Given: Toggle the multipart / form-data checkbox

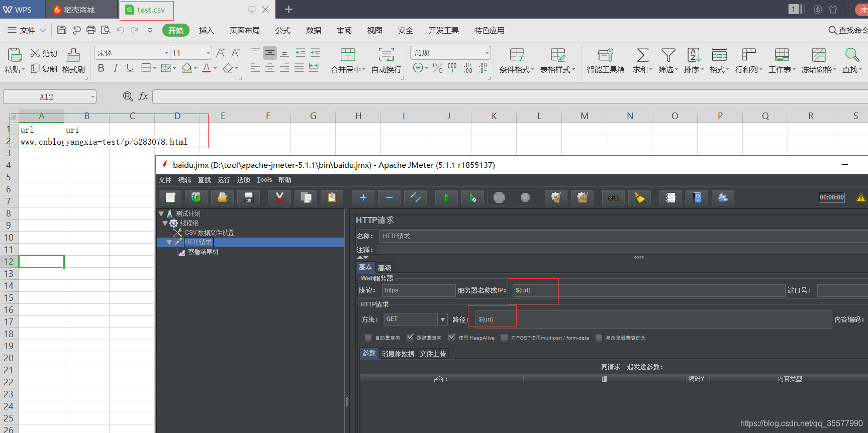Looking at the screenshot, I should pyautogui.click(x=505, y=338).
